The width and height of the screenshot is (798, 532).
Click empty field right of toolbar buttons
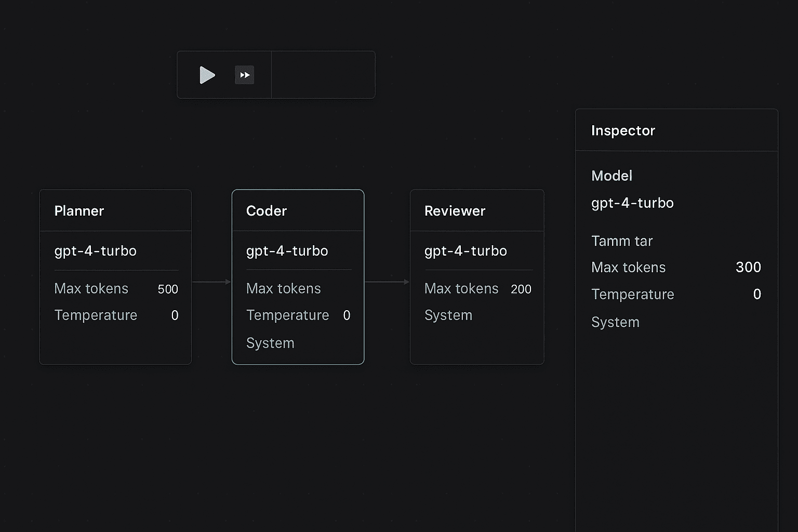tap(323, 75)
